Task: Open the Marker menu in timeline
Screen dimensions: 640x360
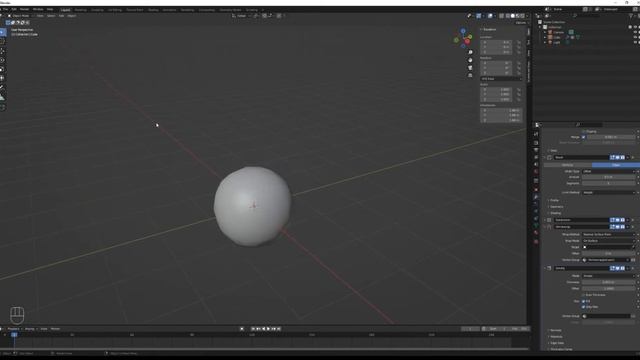Action: (x=56, y=329)
